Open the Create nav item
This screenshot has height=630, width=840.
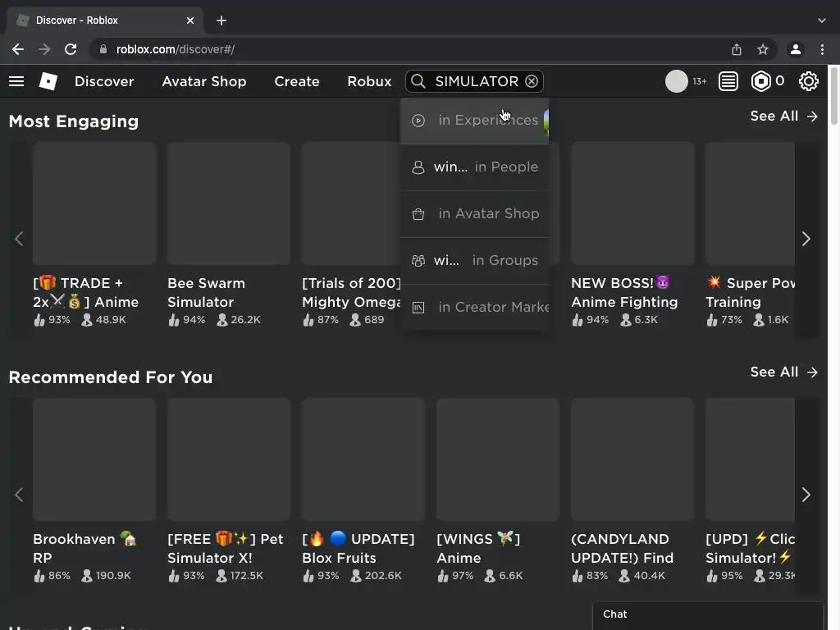pyautogui.click(x=297, y=81)
